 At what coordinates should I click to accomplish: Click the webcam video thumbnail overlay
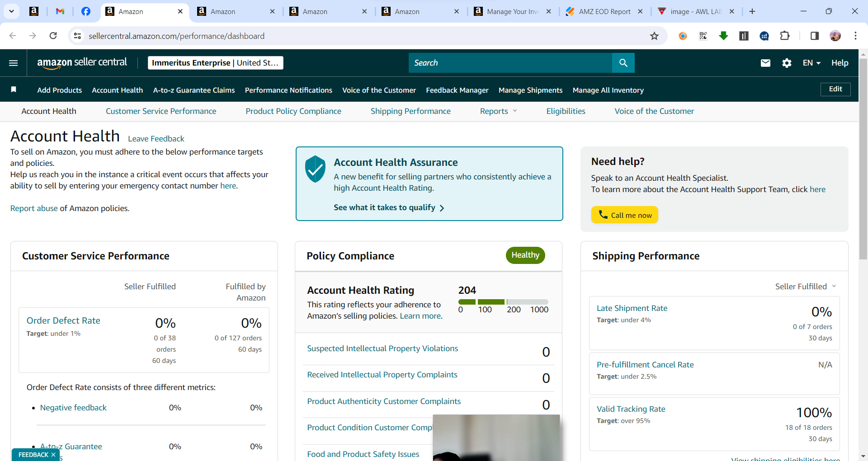pyautogui.click(x=496, y=437)
